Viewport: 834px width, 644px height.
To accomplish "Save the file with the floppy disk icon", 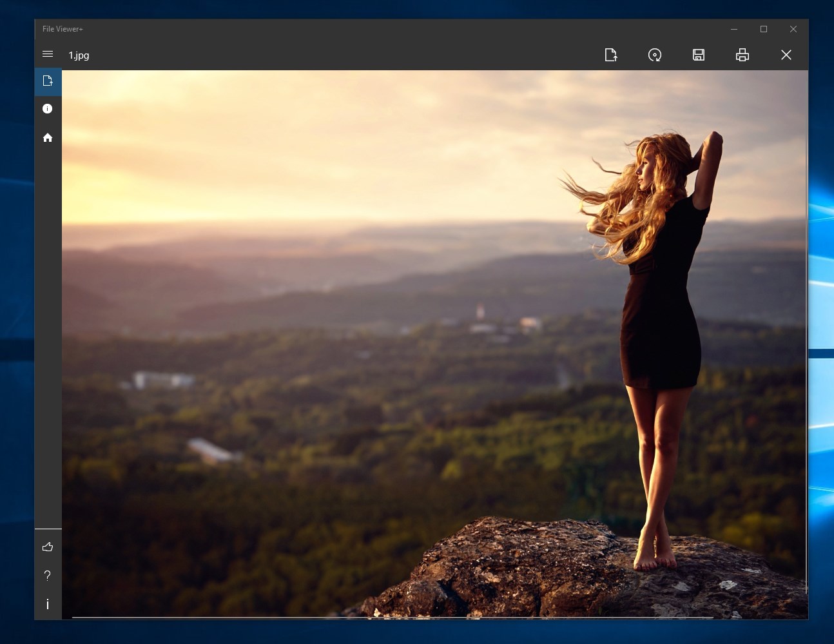I will (x=699, y=55).
